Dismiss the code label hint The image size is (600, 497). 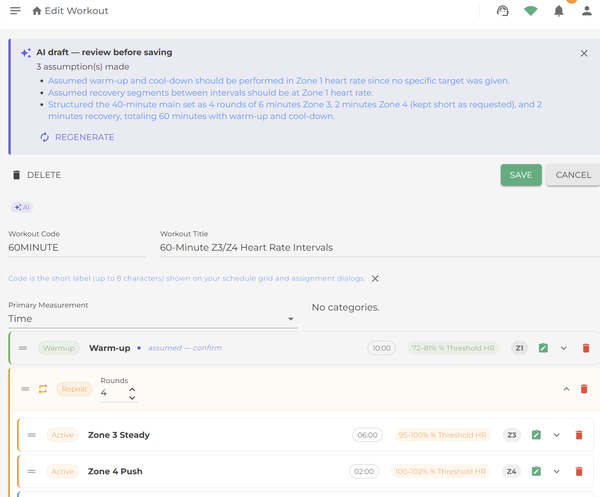pyautogui.click(x=375, y=279)
